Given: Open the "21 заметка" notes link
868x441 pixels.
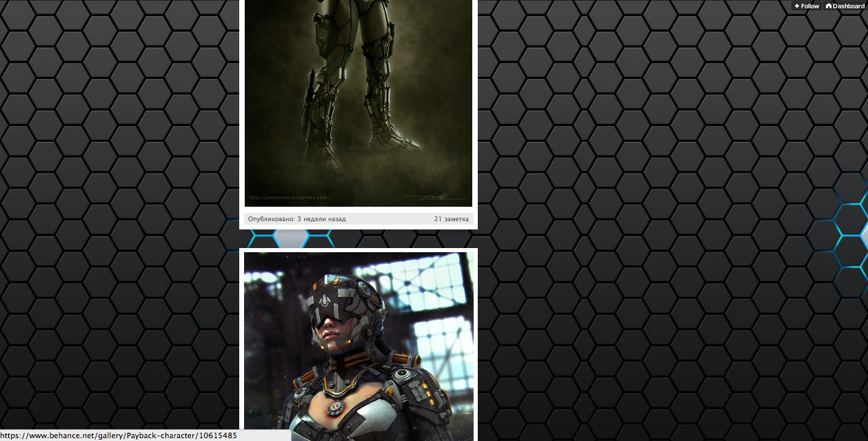Looking at the screenshot, I should [x=451, y=219].
